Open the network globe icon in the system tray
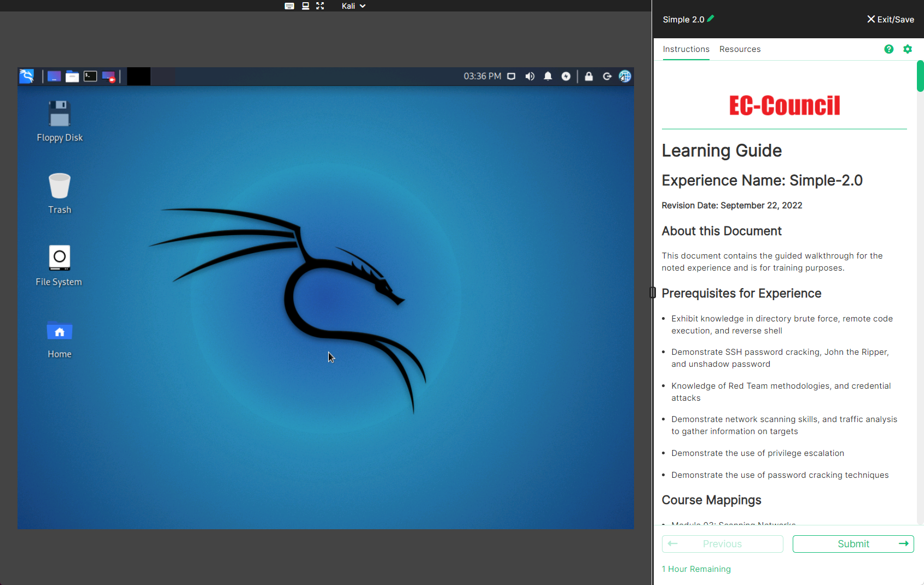The image size is (924, 585). [624, 77]
